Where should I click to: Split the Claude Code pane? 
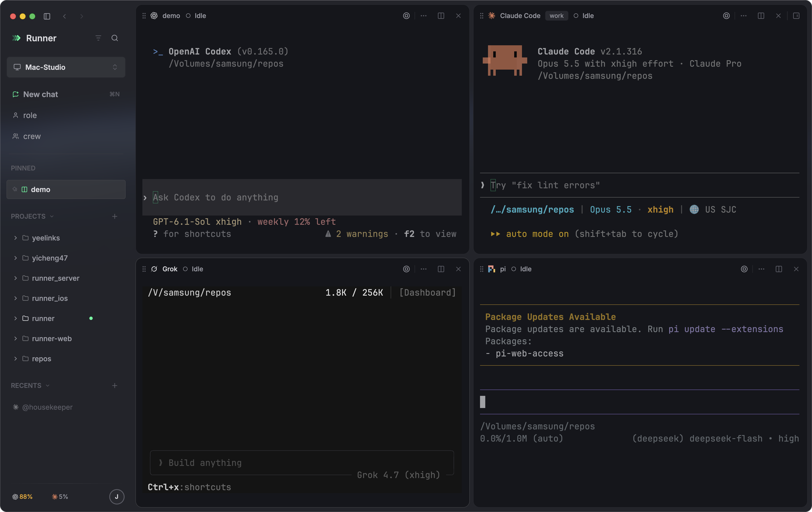click(x=761, y=16)
